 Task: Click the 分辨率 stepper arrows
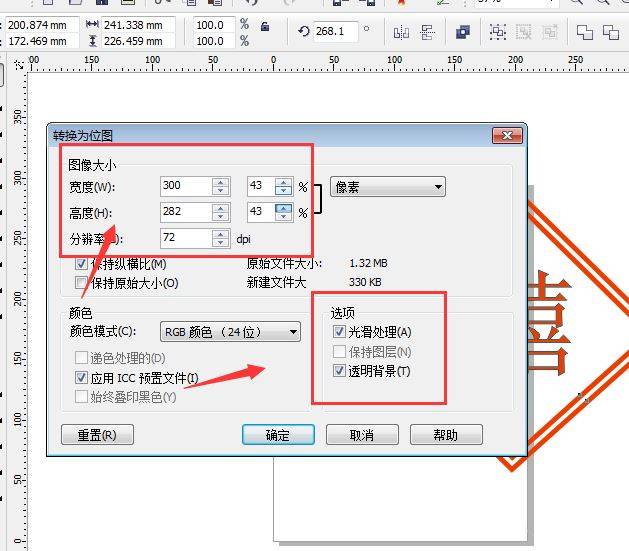coord(221,238)
